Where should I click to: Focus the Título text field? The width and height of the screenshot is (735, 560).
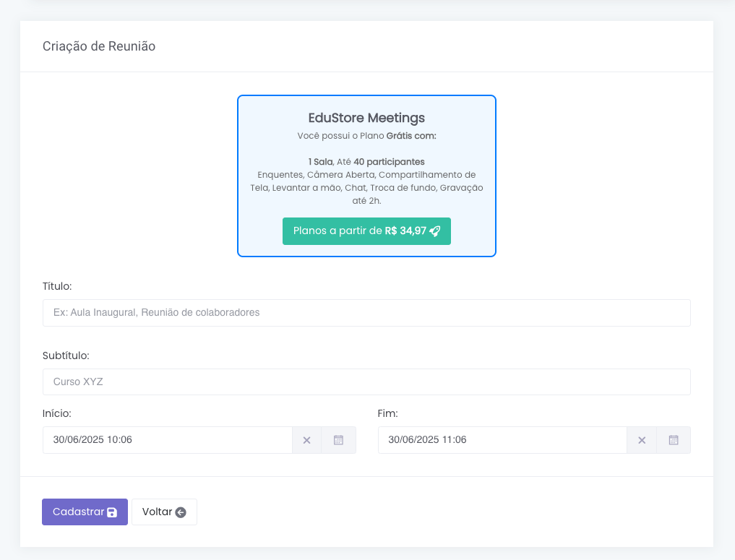(x=366, y=313)
